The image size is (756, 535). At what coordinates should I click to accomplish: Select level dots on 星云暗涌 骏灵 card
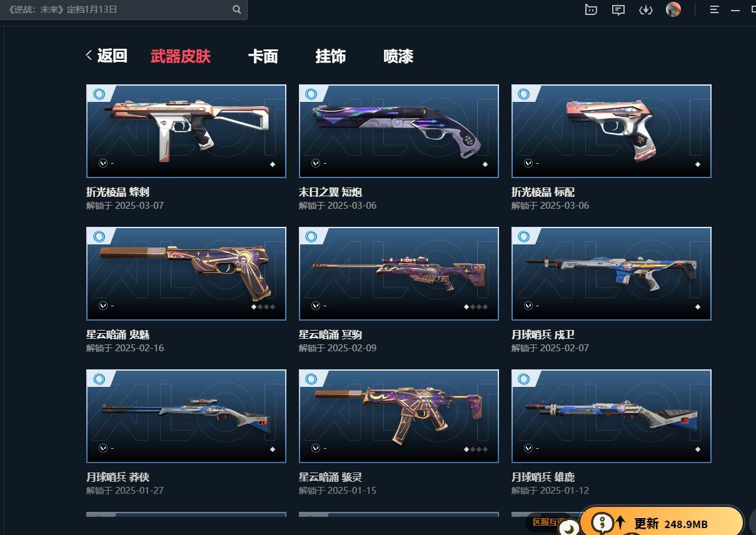coord(476,449)
